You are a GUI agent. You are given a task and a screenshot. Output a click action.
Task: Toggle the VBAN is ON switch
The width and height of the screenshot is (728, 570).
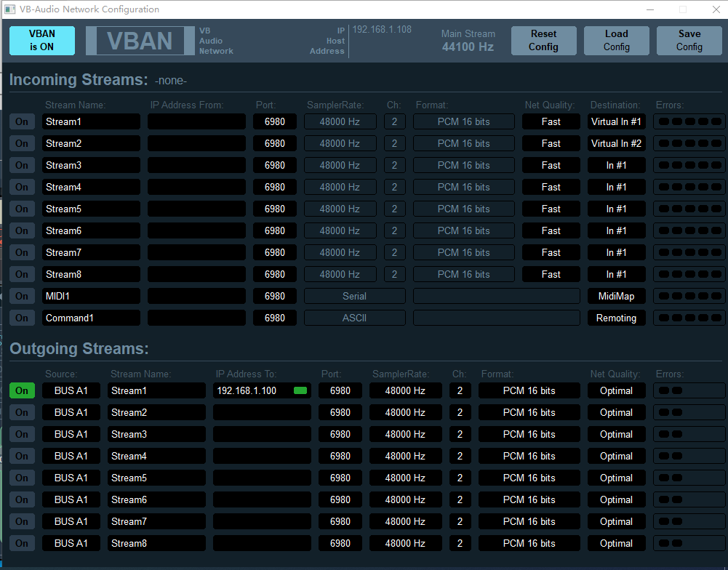tap(42, 41)
